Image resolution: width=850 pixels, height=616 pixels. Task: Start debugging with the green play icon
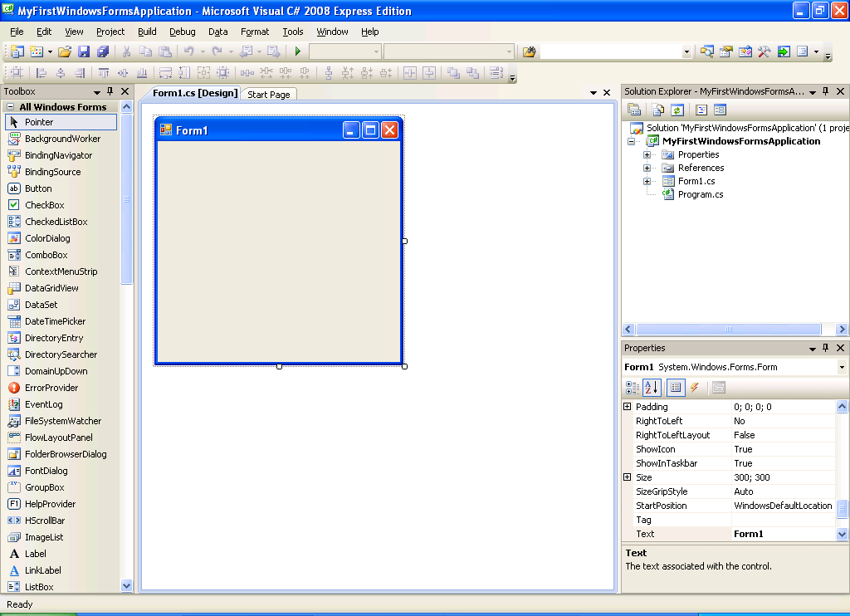(x=298, y=51)
